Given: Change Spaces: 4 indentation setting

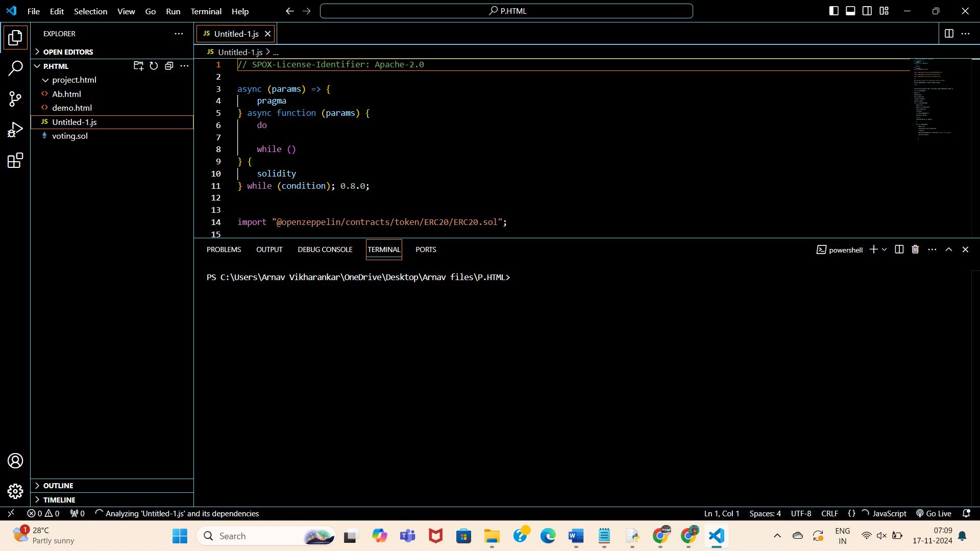Looking at the screenshot, I should pos(765,513).
